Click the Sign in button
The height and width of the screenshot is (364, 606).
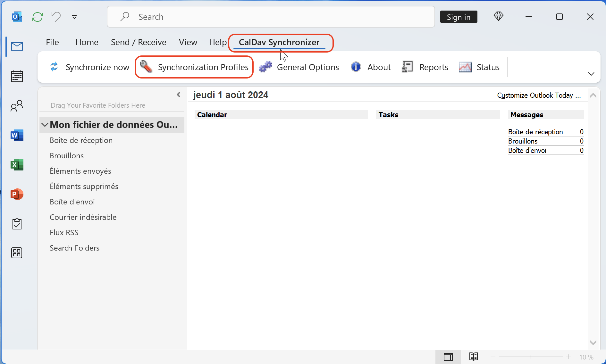pos(459,17)
